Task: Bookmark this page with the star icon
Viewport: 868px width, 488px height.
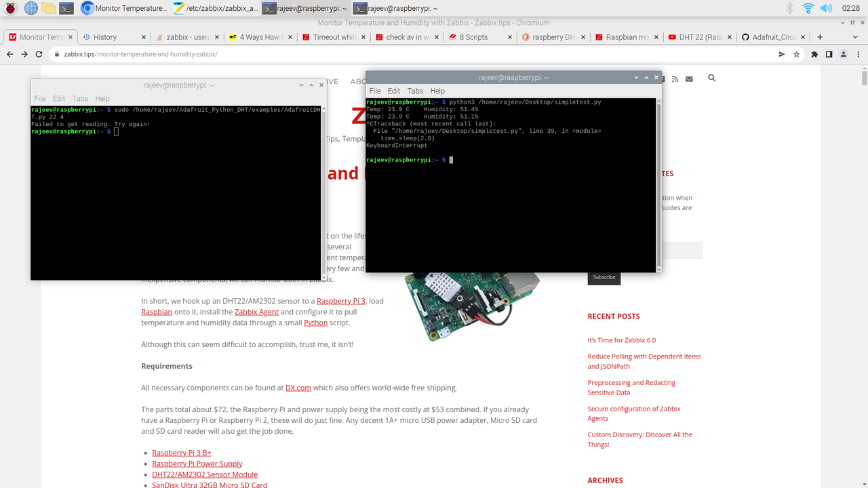Action: tap(797, 54)
